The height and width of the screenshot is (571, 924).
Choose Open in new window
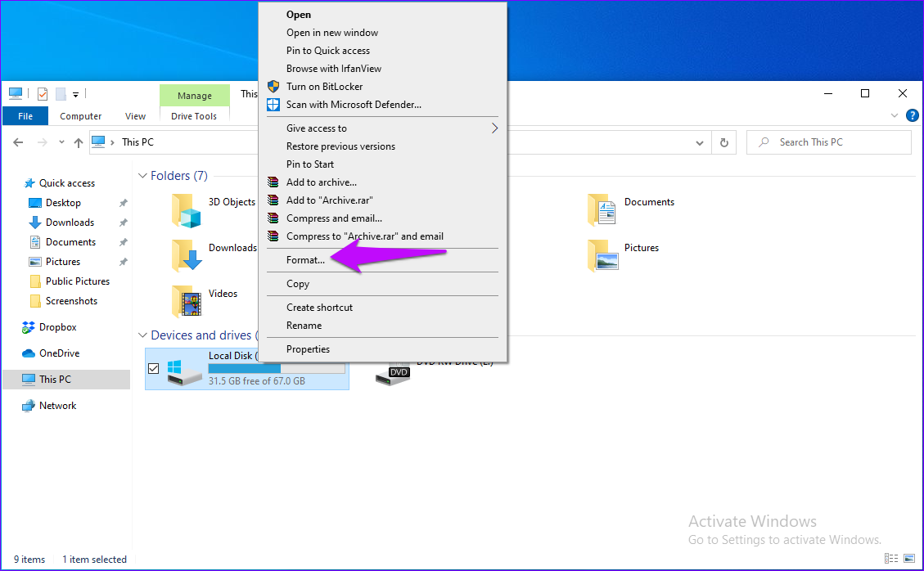[x=331, y=33]
